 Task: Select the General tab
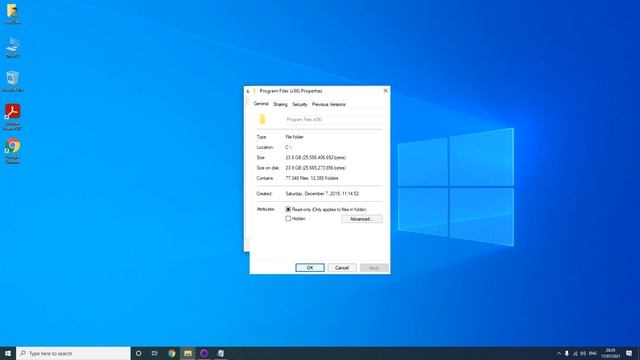click(261, 104)
